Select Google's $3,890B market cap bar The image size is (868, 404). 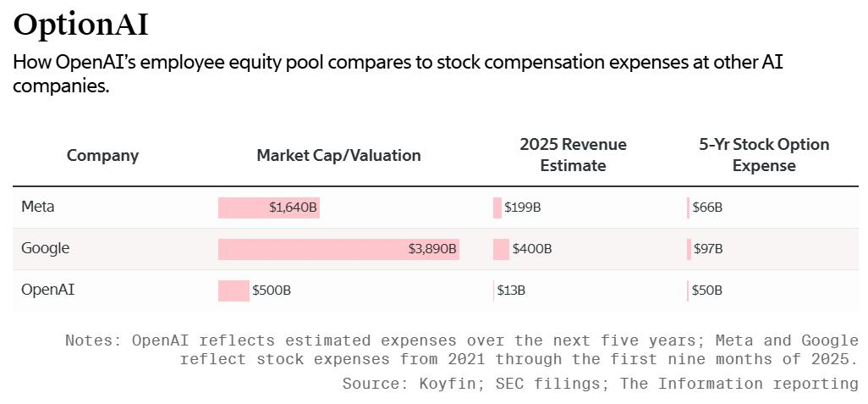coord(338,249)
